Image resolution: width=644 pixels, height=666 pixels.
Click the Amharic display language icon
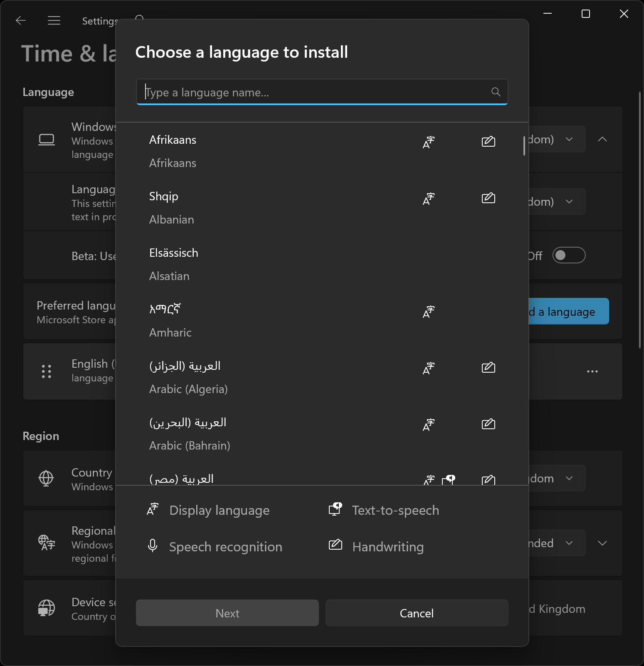click(429, 312)
